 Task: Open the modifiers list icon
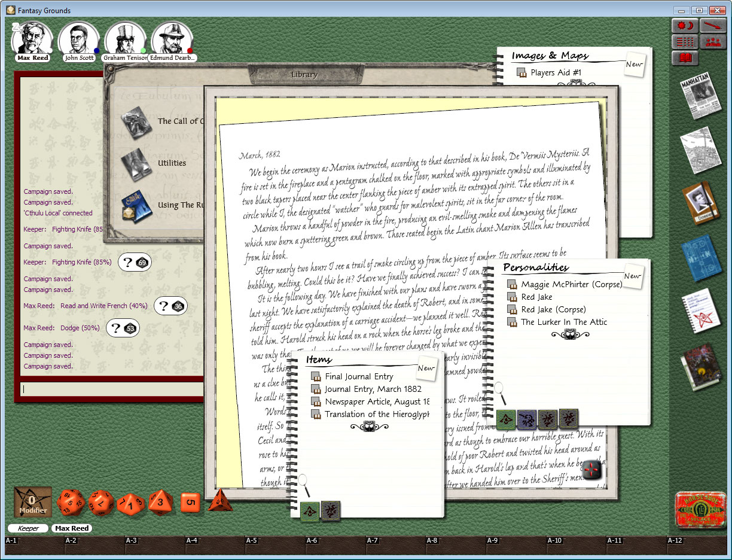[685, 41]
